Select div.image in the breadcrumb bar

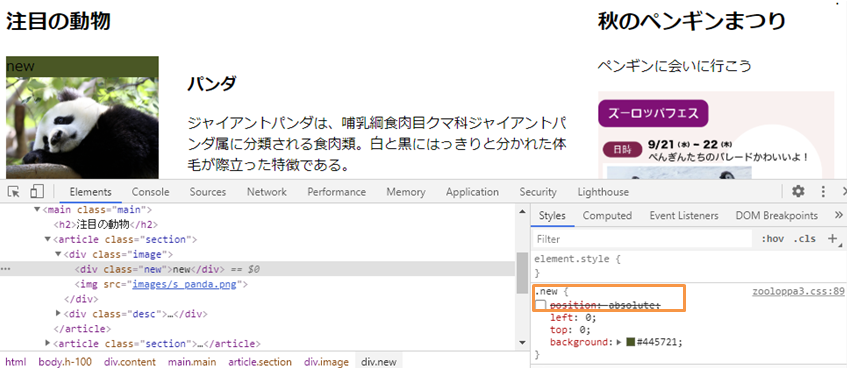point(326,362)
